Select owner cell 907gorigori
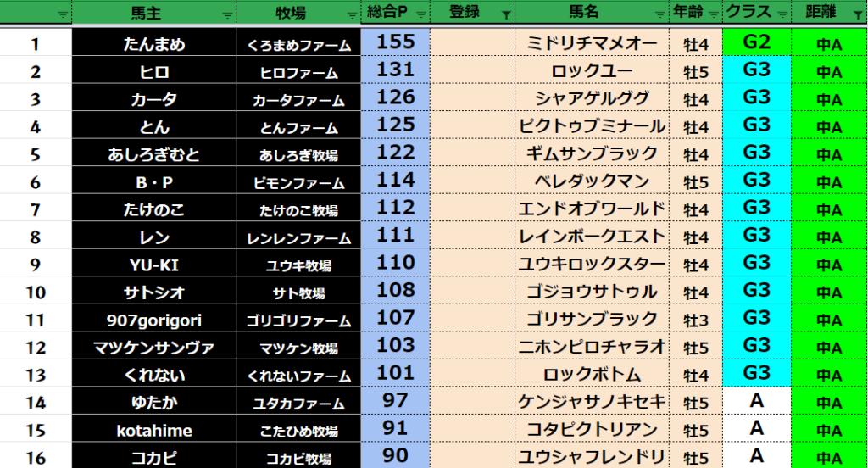Image resolution: width=868 pixels, height=468 pixels. pos(153,320)
